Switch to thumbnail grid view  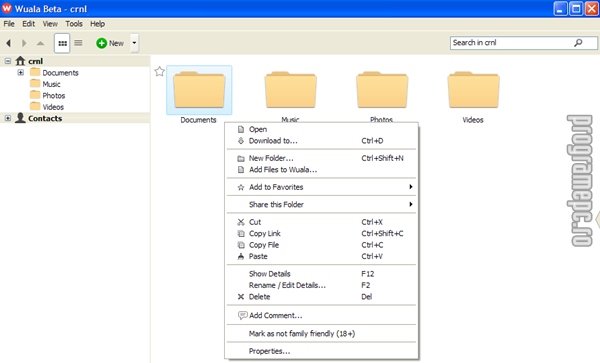coord(62,43)
